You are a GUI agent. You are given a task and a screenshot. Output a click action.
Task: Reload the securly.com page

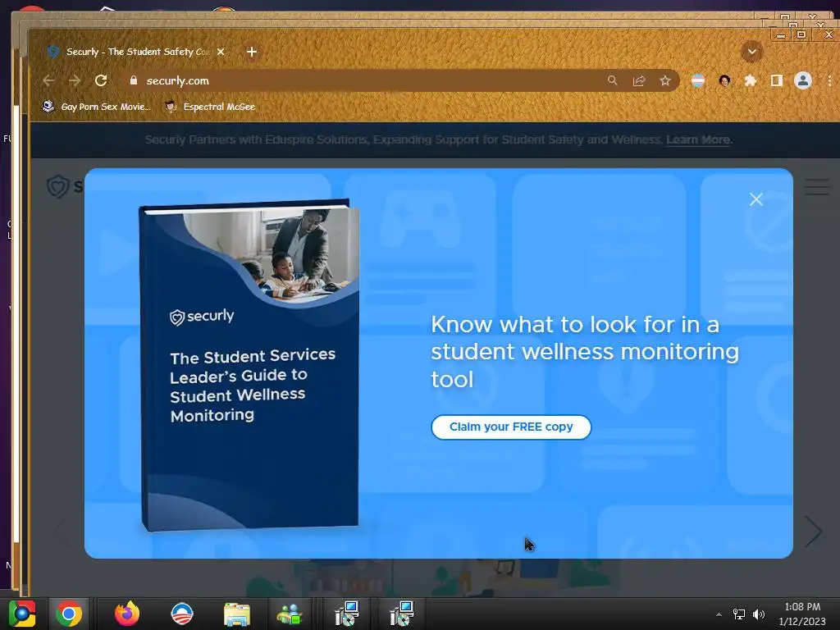click(101, 81)
